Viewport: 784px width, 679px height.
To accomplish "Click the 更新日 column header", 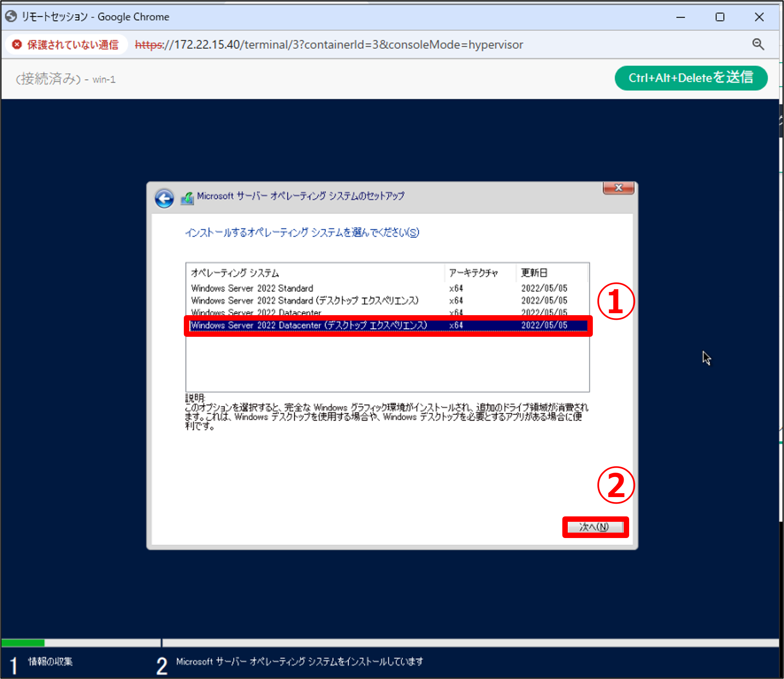I will click(534, 273).
